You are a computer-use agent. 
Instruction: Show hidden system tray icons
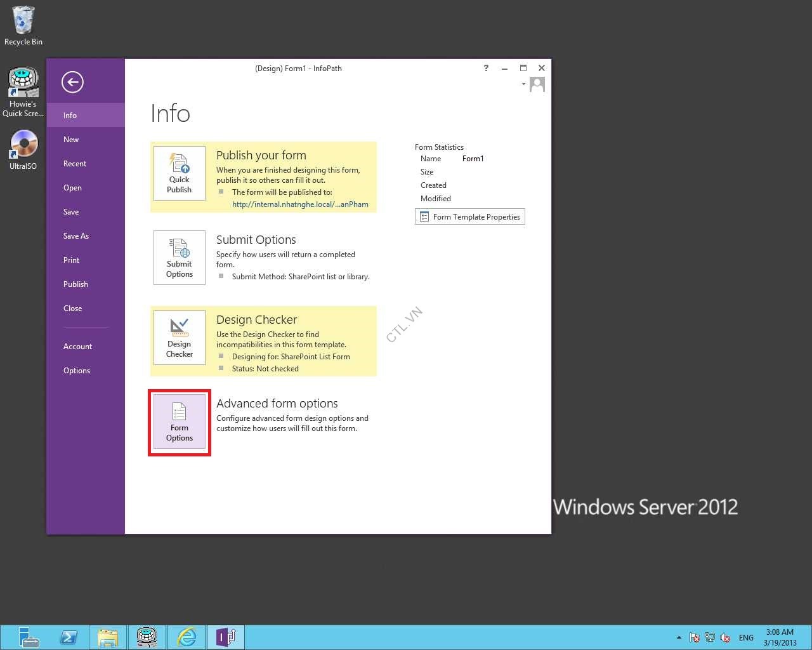tap(679, 637)
